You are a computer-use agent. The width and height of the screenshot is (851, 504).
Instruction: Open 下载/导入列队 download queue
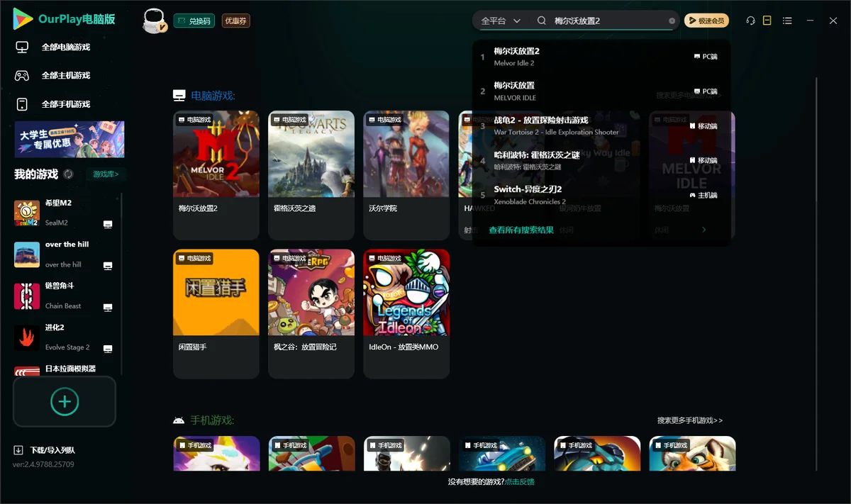45,450
